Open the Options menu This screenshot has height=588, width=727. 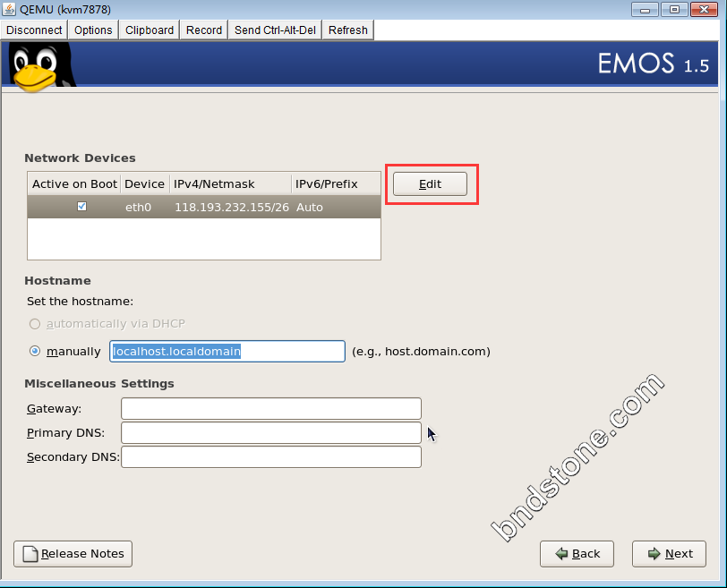(x=93, y=30)
